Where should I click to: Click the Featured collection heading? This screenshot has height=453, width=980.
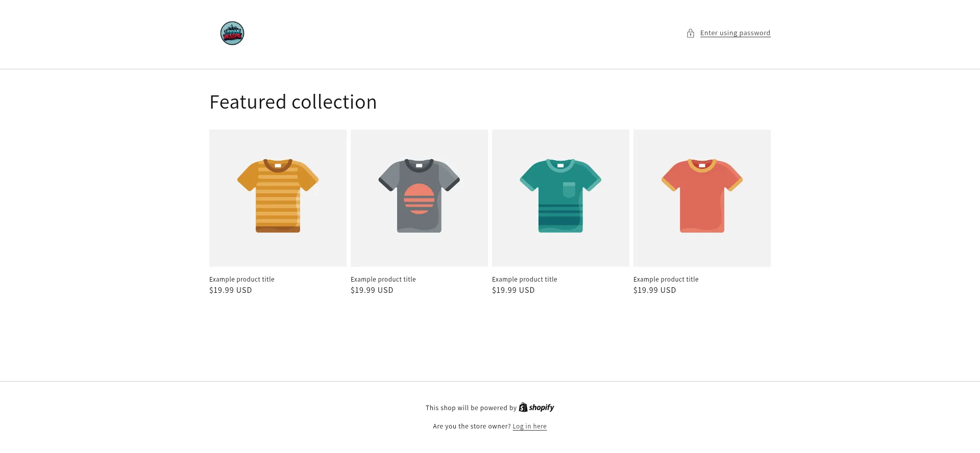tap(293, 102)
